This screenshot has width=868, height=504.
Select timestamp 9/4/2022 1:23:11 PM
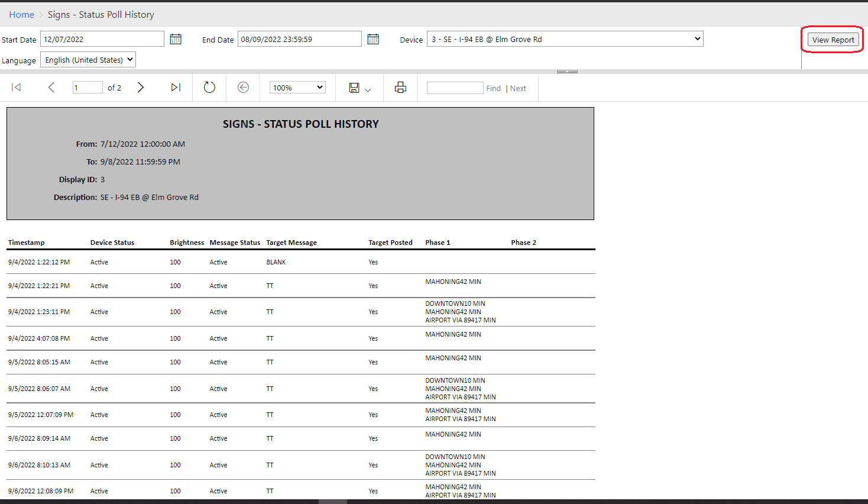coord(39,312)
